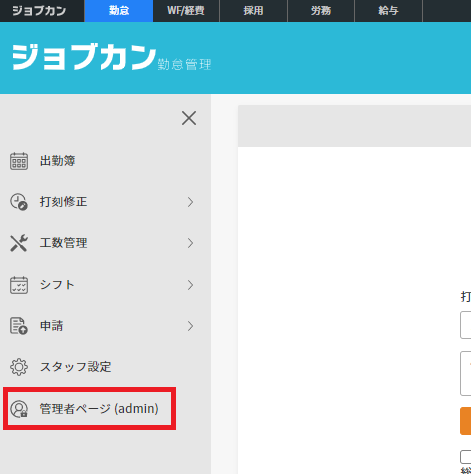Expand the 申請 submenu chevron
The image size is (471, 474).
coord(190,326)
